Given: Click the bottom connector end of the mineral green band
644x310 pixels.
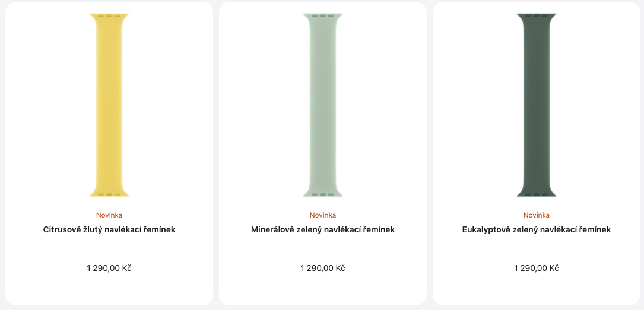Looking at the screenshot, I should [323, 193].
